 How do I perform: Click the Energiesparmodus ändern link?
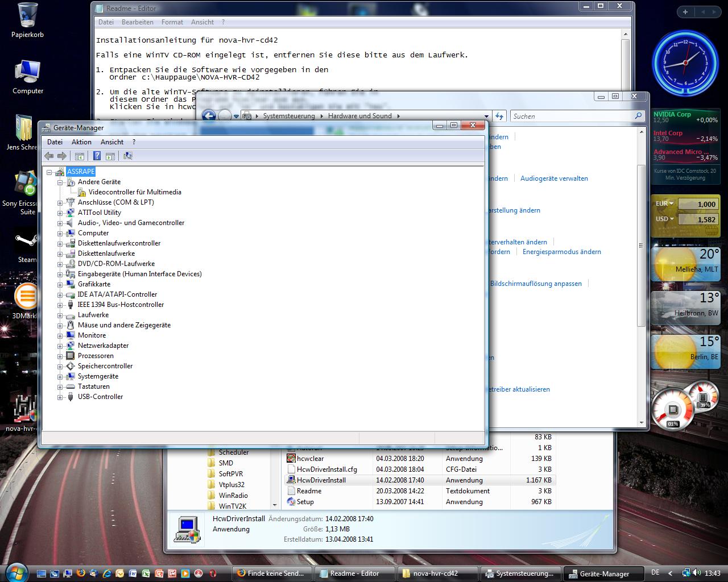pyautogui.click(x=562, y=252)
